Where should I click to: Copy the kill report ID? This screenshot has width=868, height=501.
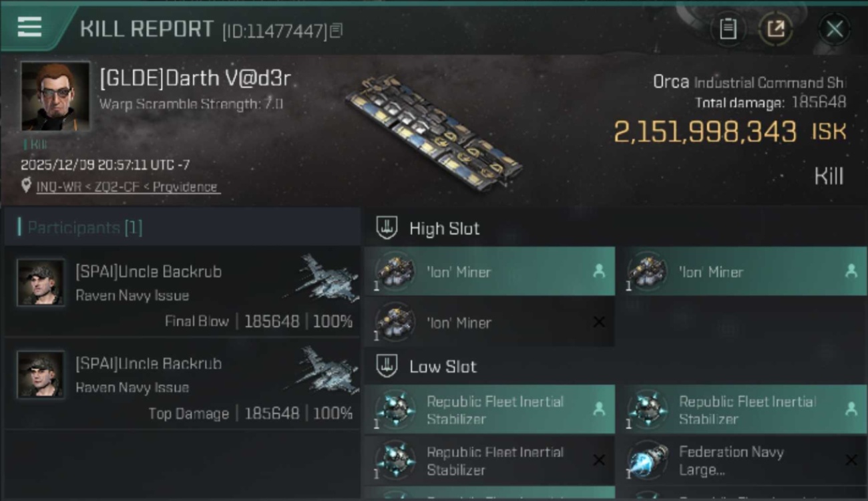[337, 31]
